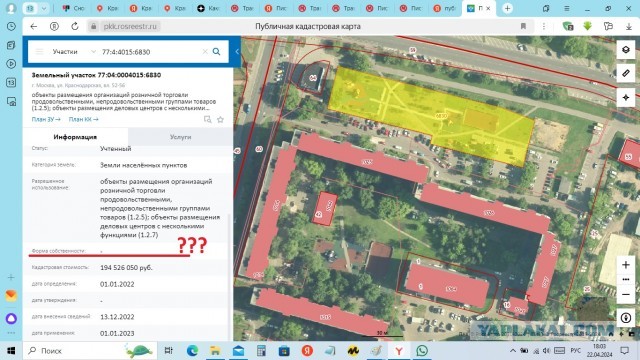Open the calendar 13 icon in sidebar
Screen dimensions: 640x360
click(11, 82)
